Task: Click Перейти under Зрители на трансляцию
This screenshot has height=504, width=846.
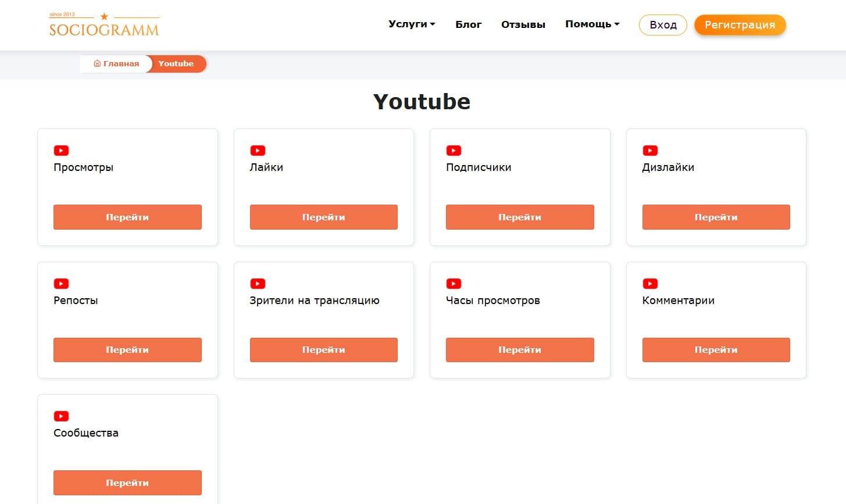Action: pos(324,350)
